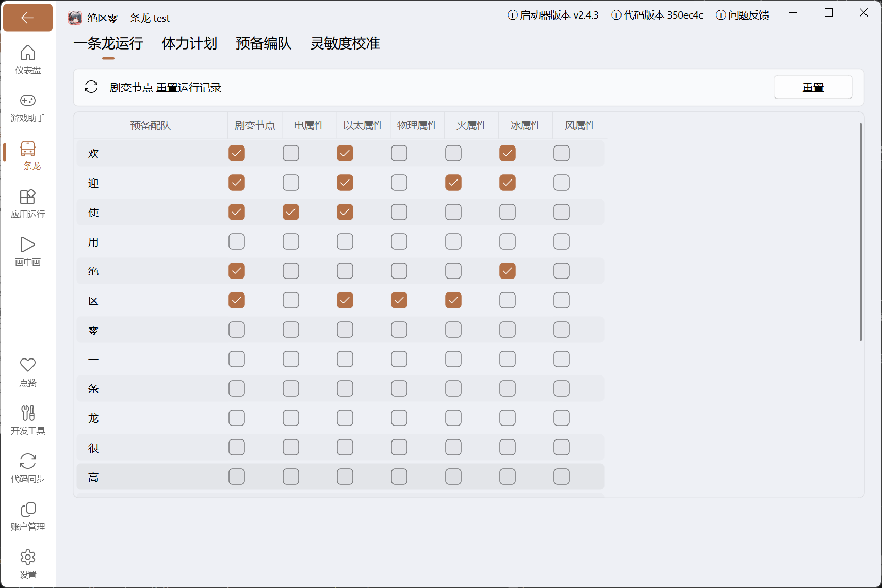Select the 使 team row name

[93, 212]
